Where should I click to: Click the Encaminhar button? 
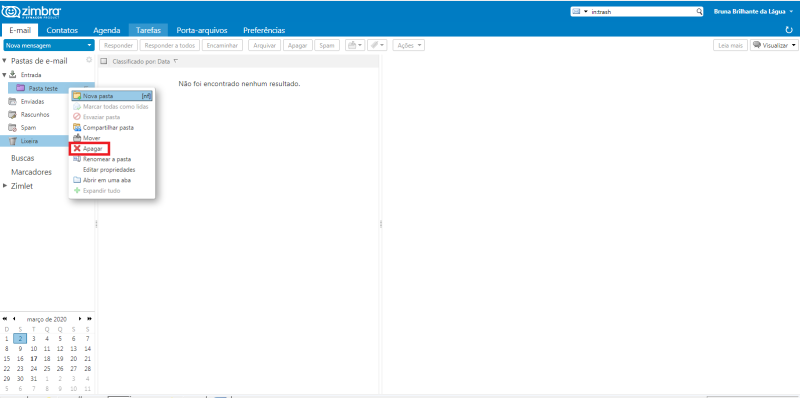pyautogui.click(x=222, y=45)
